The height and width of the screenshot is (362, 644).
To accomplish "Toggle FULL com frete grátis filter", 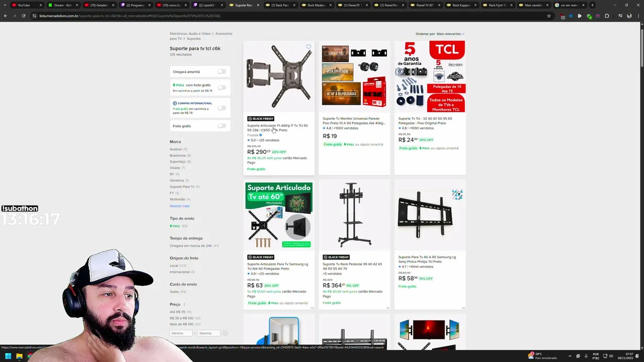I will point(221,87).
